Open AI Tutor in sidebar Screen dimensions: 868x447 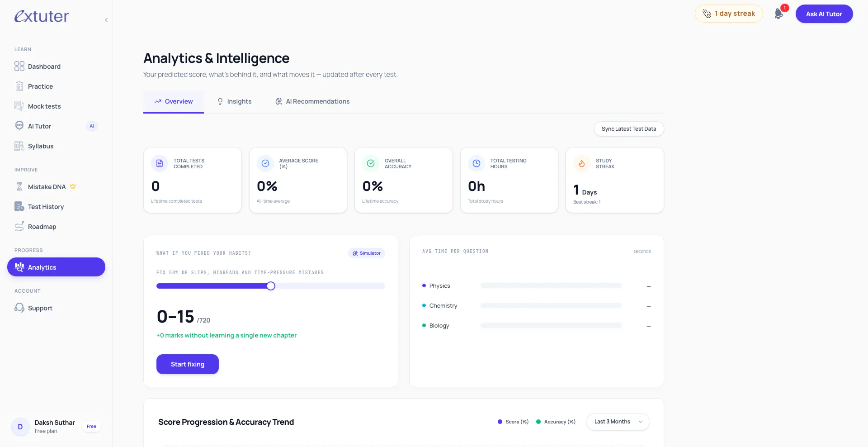[56, 126]
